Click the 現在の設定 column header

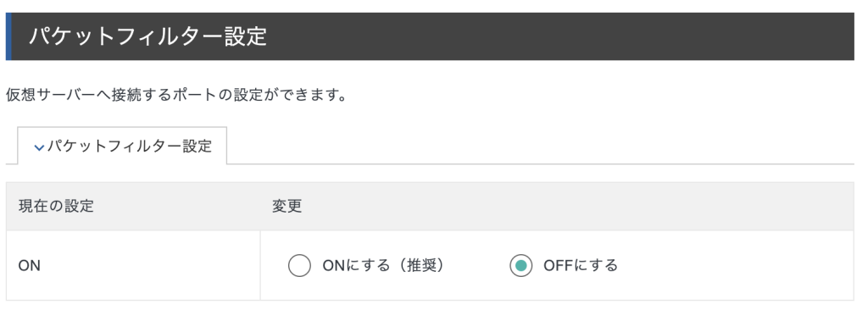(x=56, y=207)
